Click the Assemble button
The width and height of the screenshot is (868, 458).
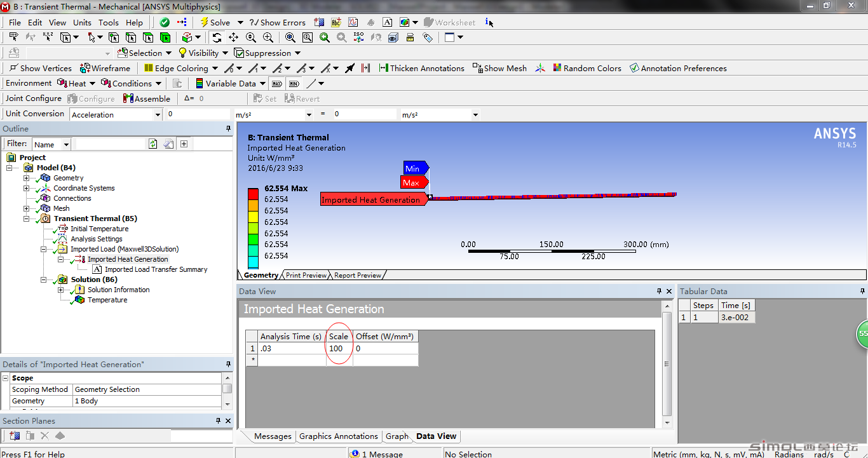(147, 98)
